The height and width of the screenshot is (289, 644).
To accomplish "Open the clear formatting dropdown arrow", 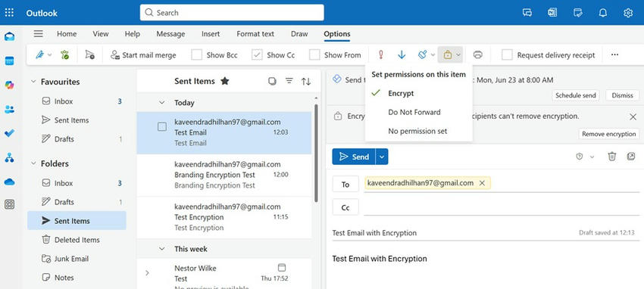I will 433,55.
